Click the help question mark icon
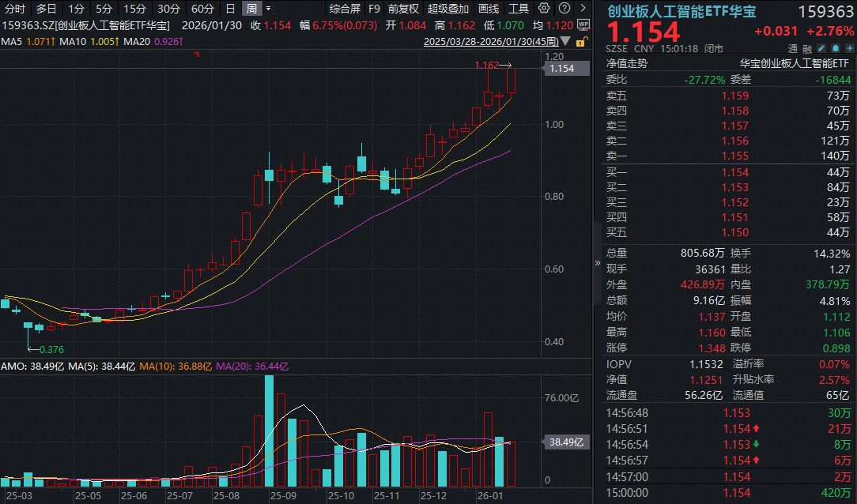Screen dimensions: 857x504 562,9
